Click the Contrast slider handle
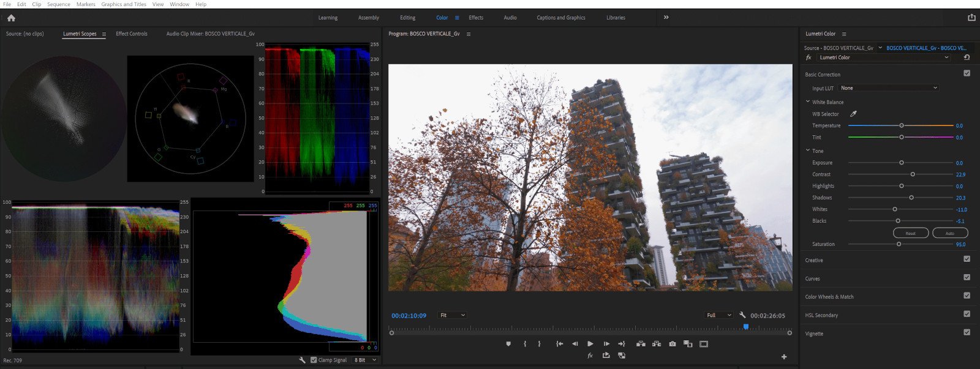Screen dimensions: 980x369 913,174
